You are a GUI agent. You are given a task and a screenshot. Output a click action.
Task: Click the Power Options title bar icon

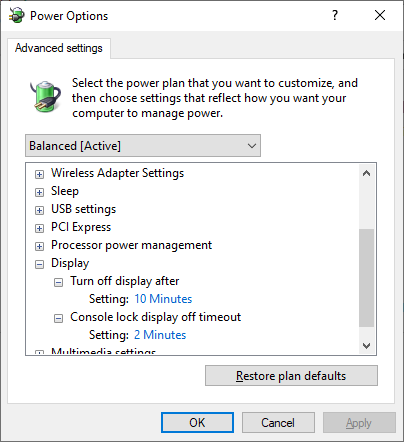click(16, 15)
